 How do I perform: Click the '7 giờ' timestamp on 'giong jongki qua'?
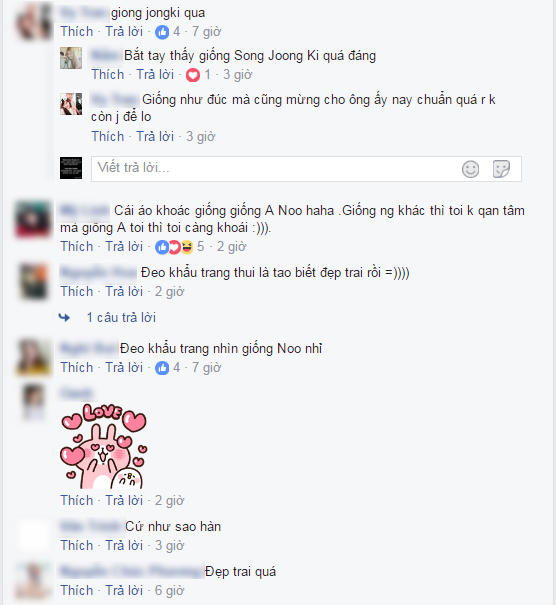tap(206, 32)
